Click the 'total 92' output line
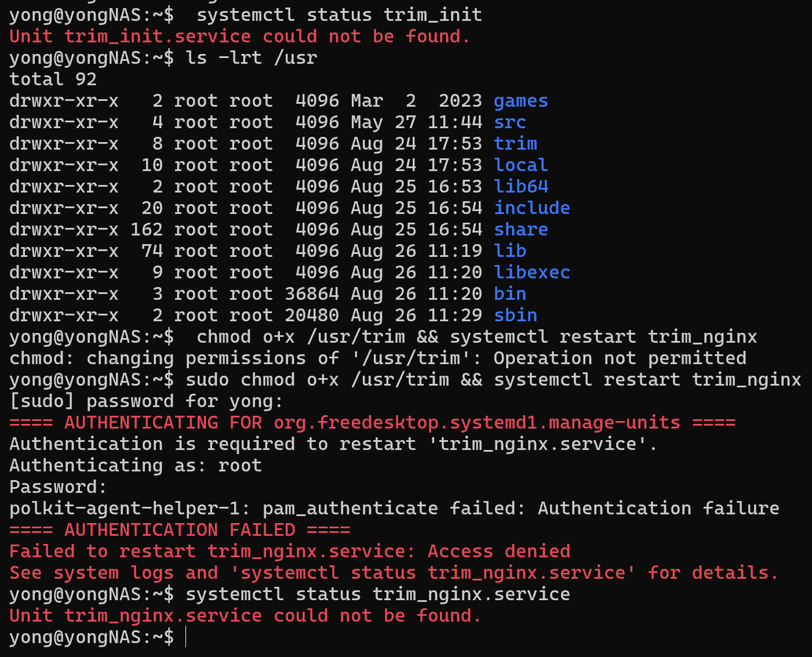Image resolution: width=812 pixels, height=657 pixels. point(53,79)
